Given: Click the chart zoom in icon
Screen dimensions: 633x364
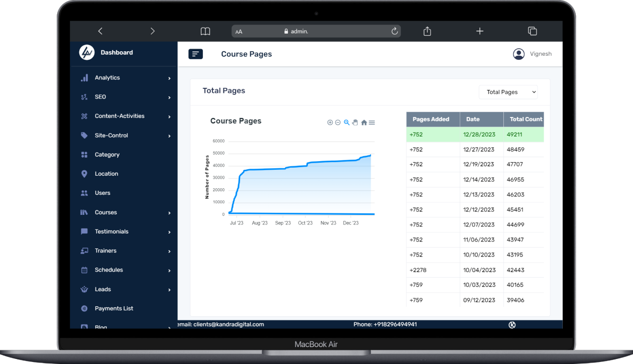Looking at the screenshot, I should [330, 123].
